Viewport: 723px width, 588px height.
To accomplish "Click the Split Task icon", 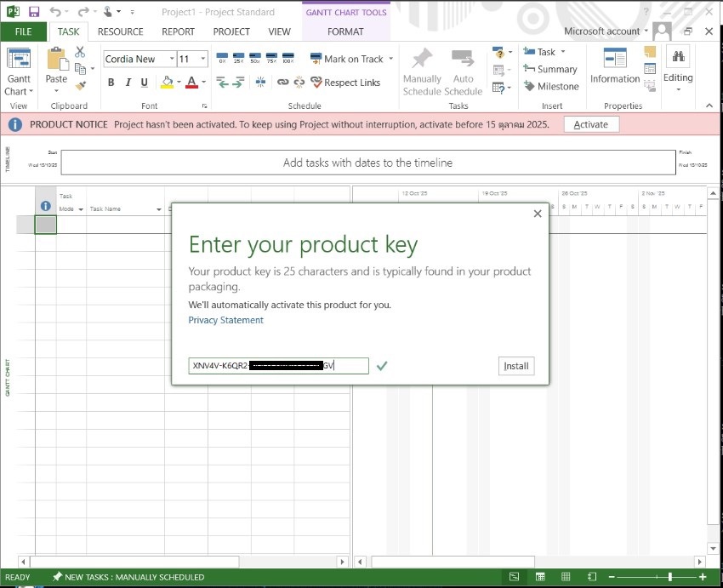I will [260, 82].
